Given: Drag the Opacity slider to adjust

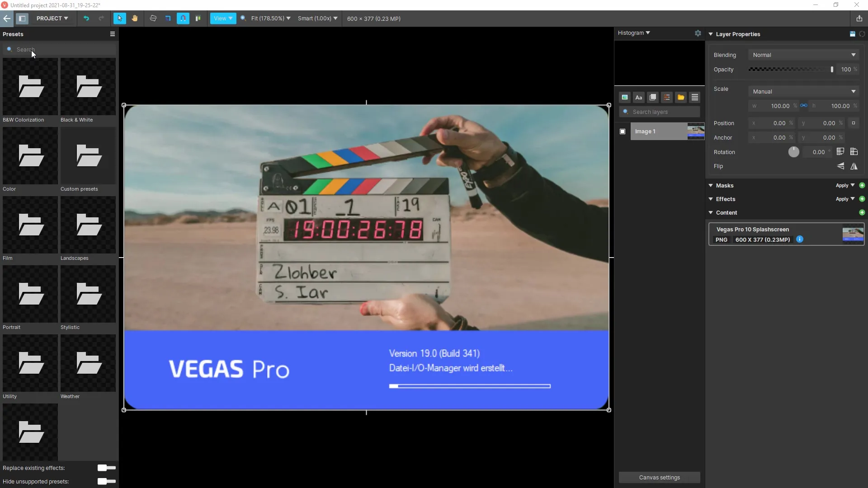Looking at the screenshot, I should pos(832,69).
